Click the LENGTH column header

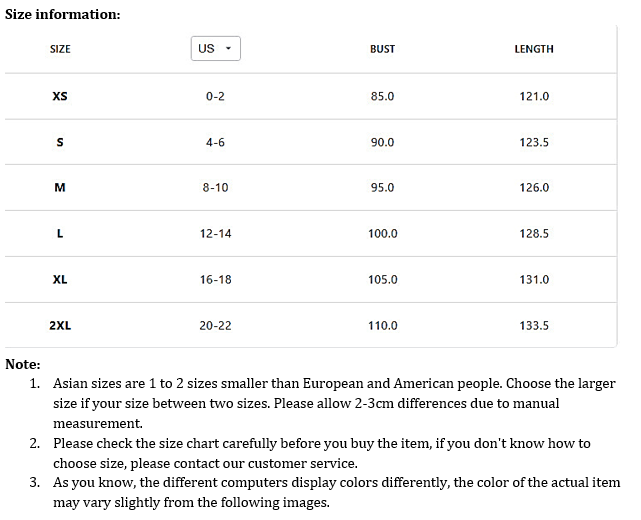pos(534,49)
